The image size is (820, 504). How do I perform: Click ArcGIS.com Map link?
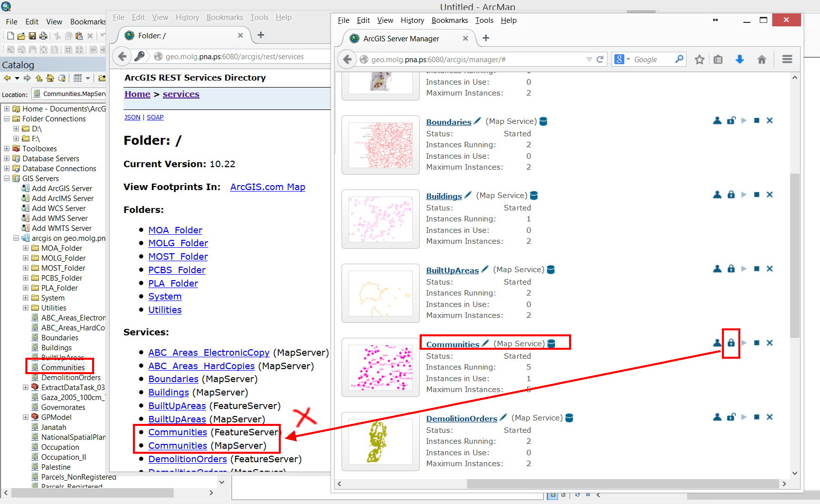tap(268, 187)
